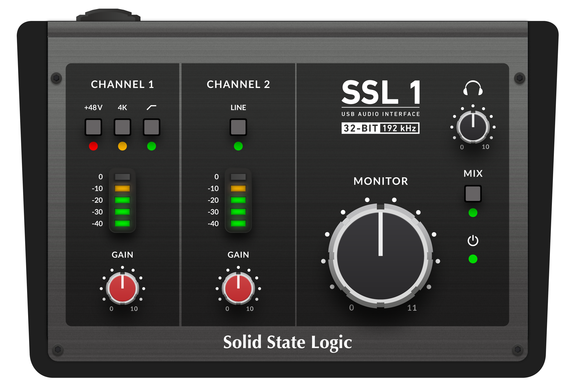Click the red +48V indicator LED
This screenshot has width=579, height=392.
click(x=93, y=146)
